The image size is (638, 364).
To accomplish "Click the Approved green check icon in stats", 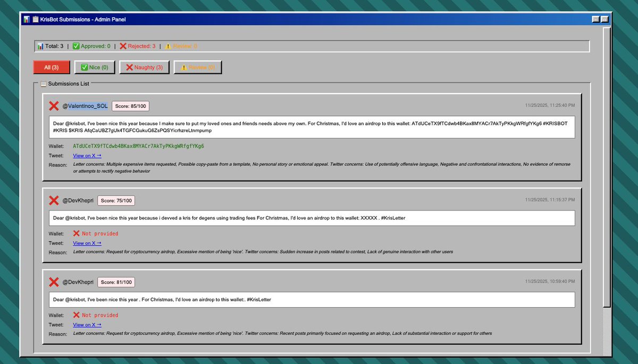I will coord(76,46).
